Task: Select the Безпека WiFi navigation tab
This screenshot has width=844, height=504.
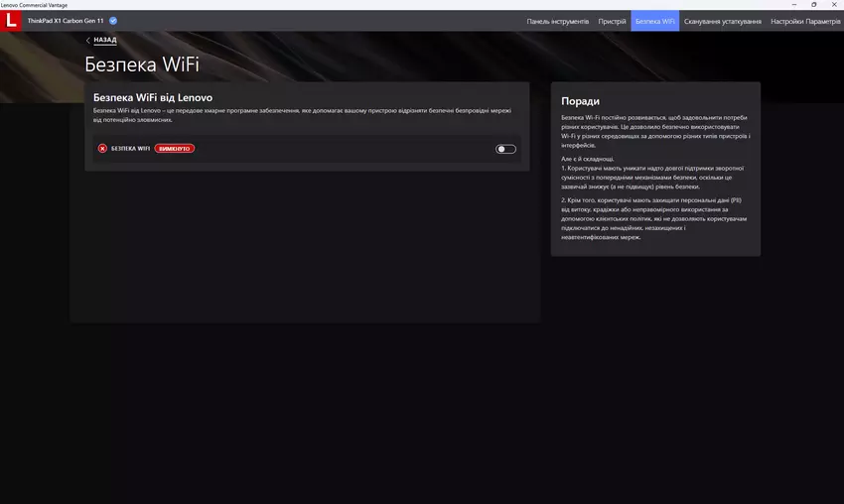Action: coord(654,21)
